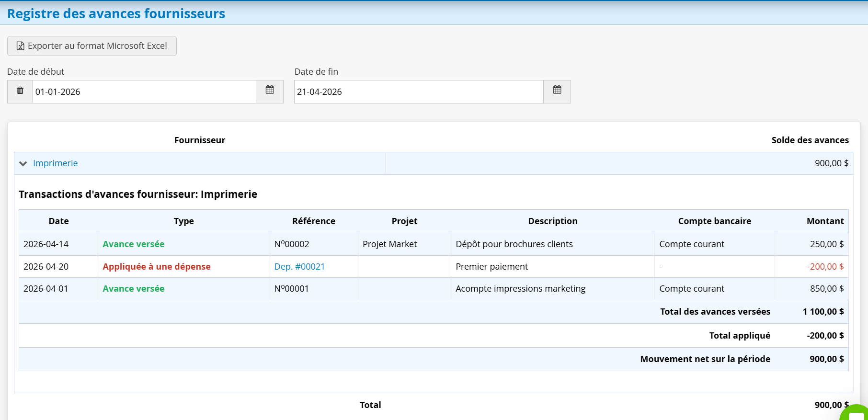Select the Solde des avances column header
Viewport: 868px width, 420px height.
810,140
